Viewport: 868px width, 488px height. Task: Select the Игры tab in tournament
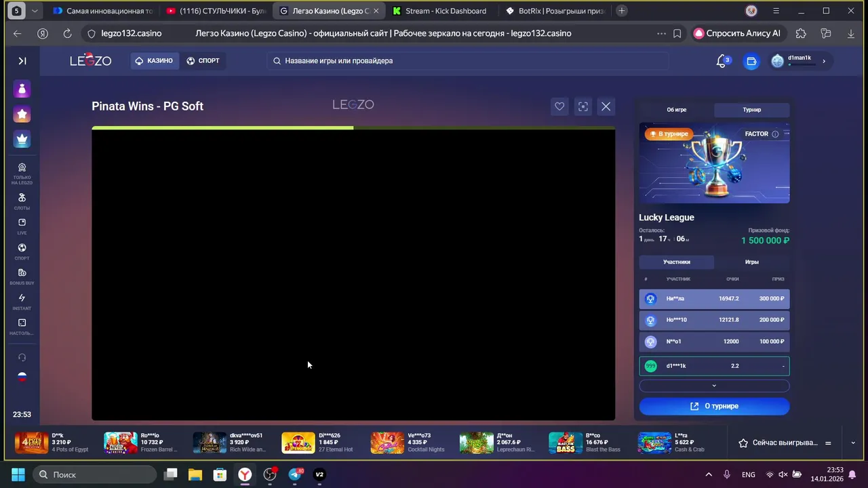pos(751,262)
